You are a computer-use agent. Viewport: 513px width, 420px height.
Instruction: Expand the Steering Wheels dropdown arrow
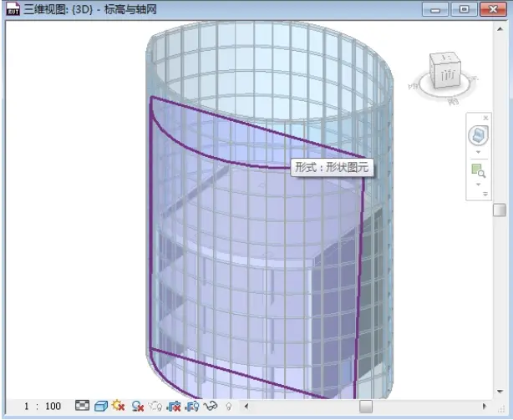tap(478, 152)
